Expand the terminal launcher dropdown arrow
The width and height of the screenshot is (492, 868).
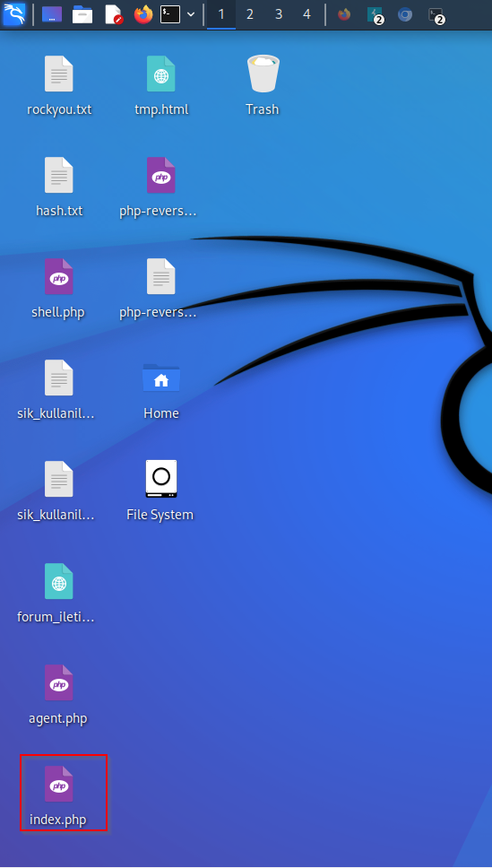(x=191, y=13)
